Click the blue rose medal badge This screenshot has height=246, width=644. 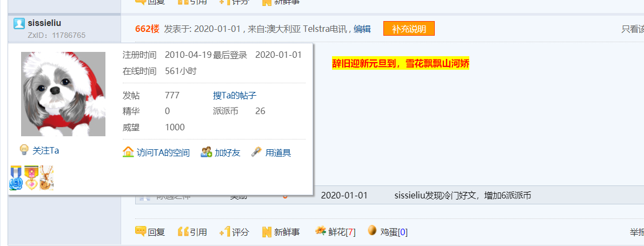pos(16,178)
